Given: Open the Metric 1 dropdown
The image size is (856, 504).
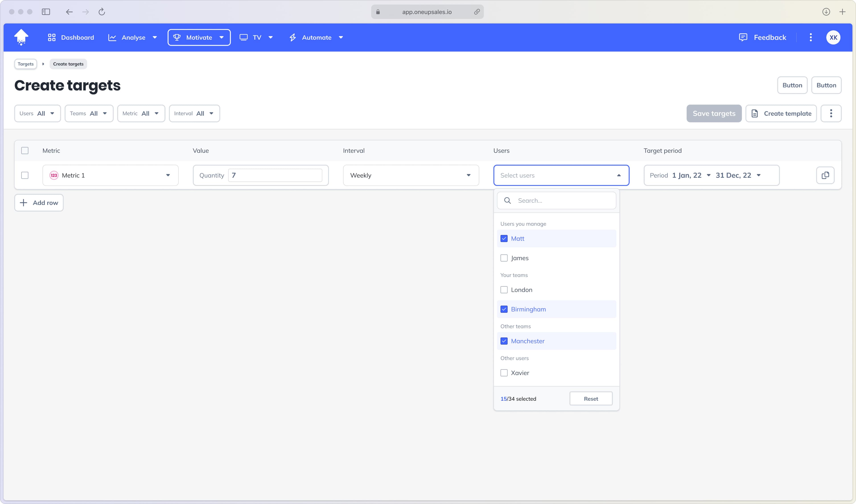Looking at the screenshot, I should click(110, 175).
